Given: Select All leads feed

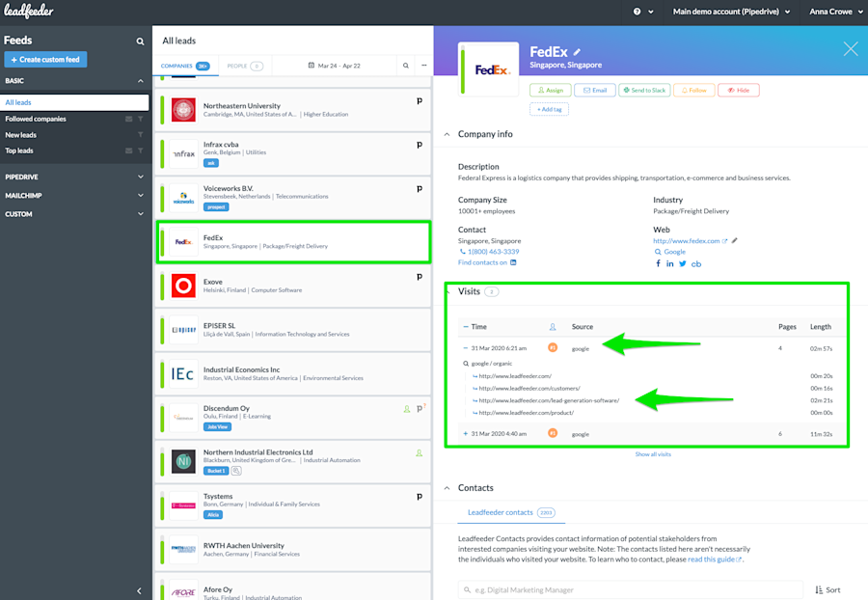Looking at the screenshot, I should 74,102.
